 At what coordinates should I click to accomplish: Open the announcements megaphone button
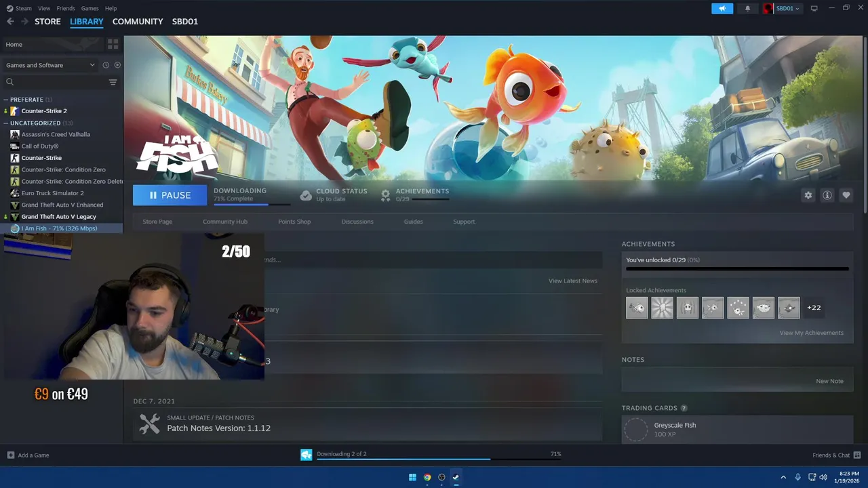[722, 8]
